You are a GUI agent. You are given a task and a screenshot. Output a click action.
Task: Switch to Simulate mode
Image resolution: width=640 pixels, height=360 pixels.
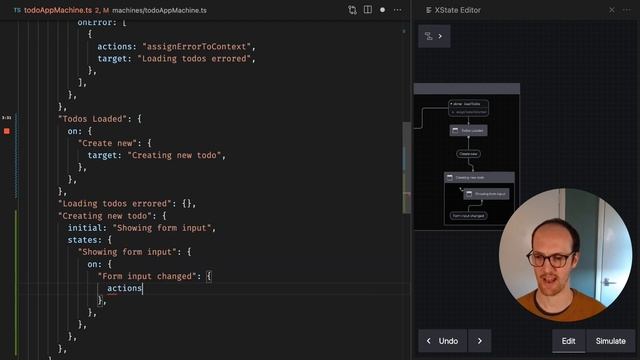[x=611, y=341]
